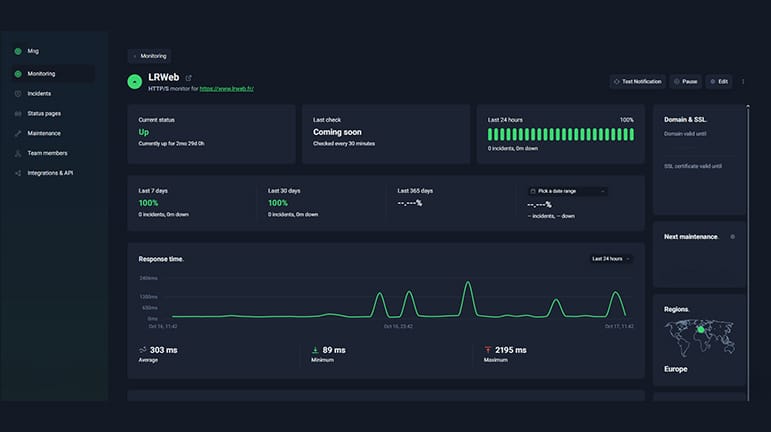This screenshot has width=771, height=432.
Task: Click the Last 7 days 100% value
Action: (x=148, y=203)
